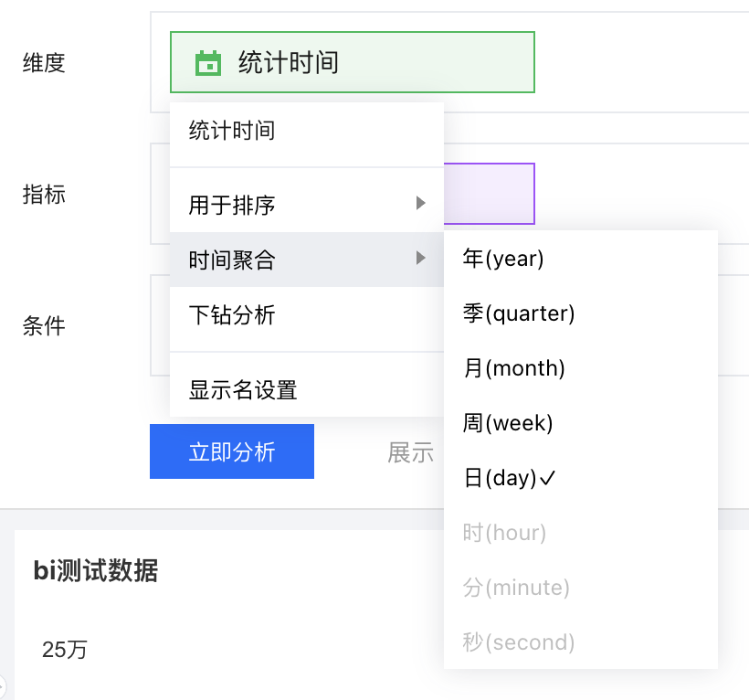This screenshot has height=700, width=749.
Task: Click 统计时间 header in context menu
Action: click(232, 131)
